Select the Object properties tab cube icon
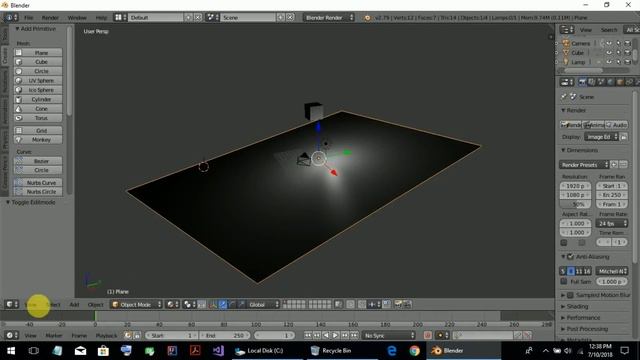Image resolution: width=640 pixels, height=360 pixels. coord(620,82)
